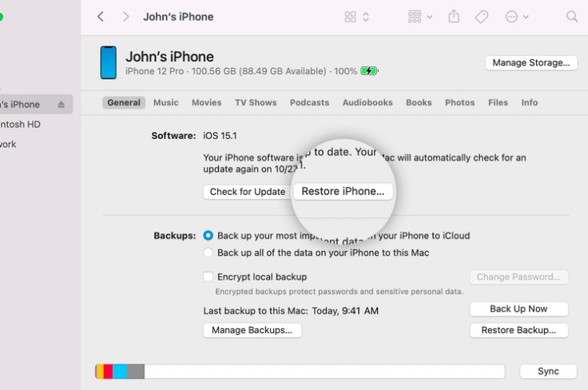Screen dimensions: 588x390
Task: Click the red segment in storage bar
Action: pos(109,372)
